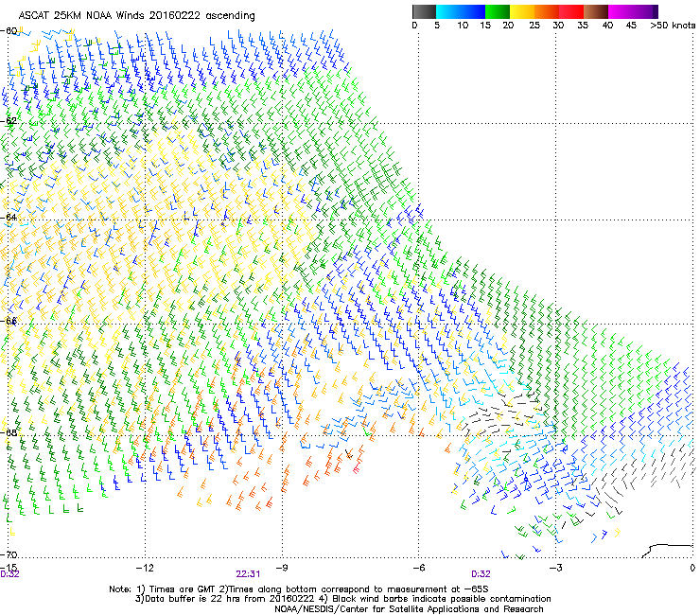
Task: Click the latitude label '-60'
Action: coord(9,31)
